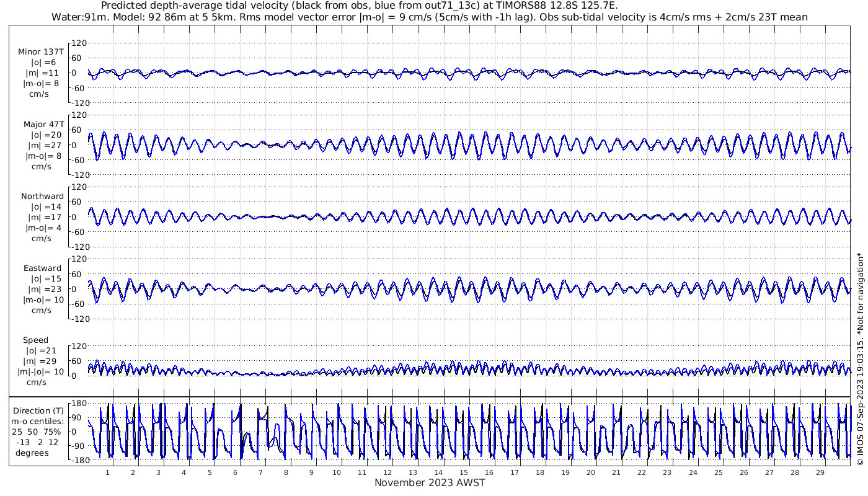868x496 pixels.
Task: Click '|o| =6' under Minor 137T
Action: 43,62
